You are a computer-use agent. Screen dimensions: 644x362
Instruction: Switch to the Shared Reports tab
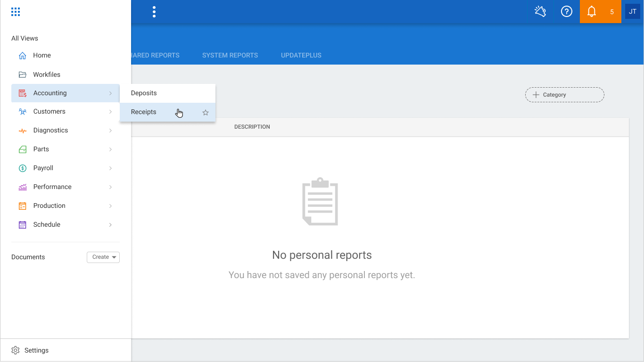click(x=155, y=55)
